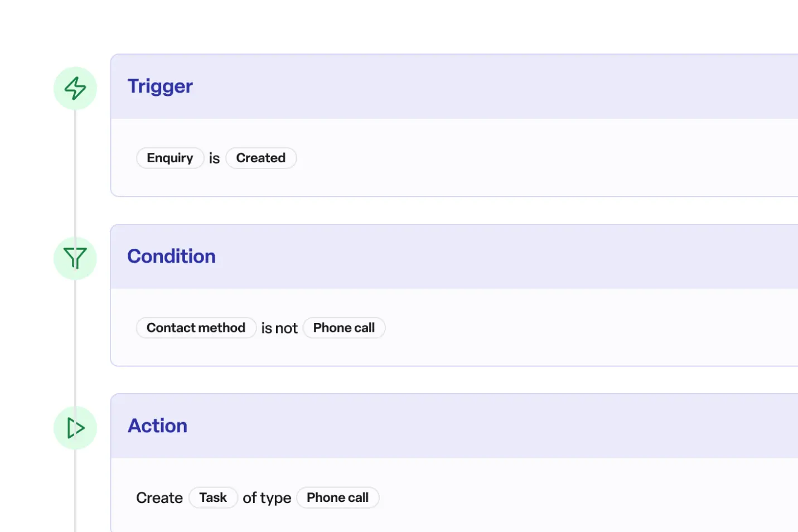Open the Enquiry selector pill

170,158
